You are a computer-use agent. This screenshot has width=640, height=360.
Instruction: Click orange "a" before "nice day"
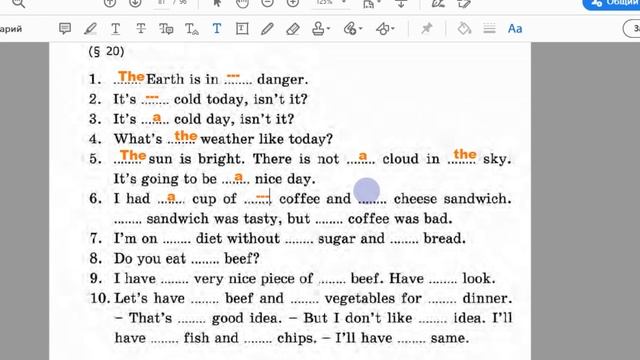(239, 177)
